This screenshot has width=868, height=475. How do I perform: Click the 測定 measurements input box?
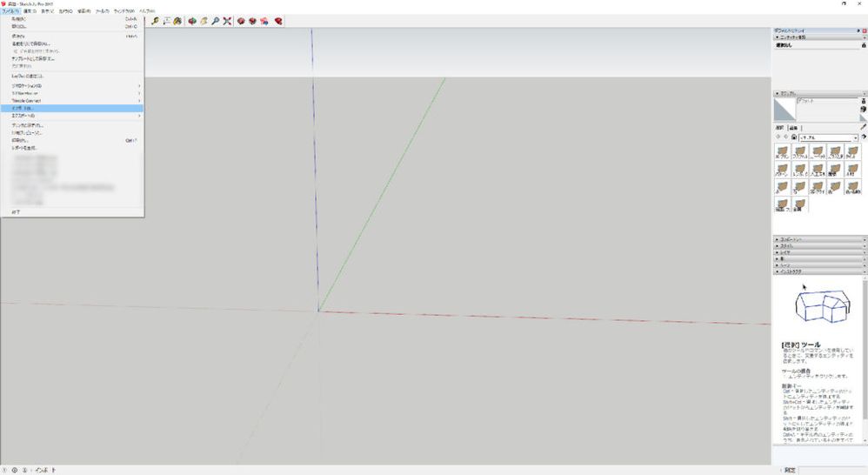[x=832, y=470]
